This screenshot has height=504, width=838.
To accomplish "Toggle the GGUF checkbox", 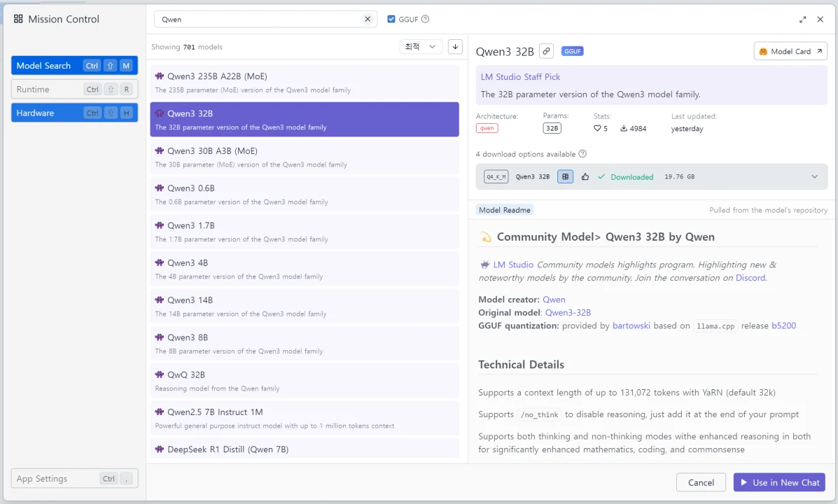I will point(391,19).
